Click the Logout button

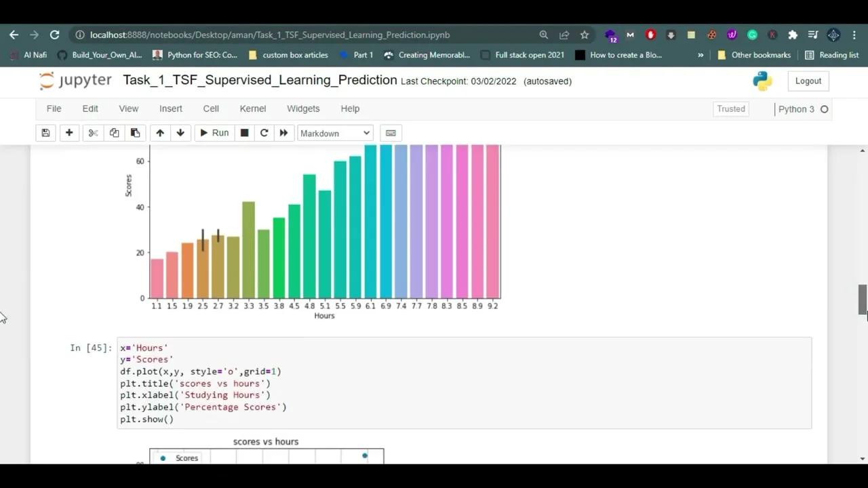pyautogui.click(x=808, y=81)
